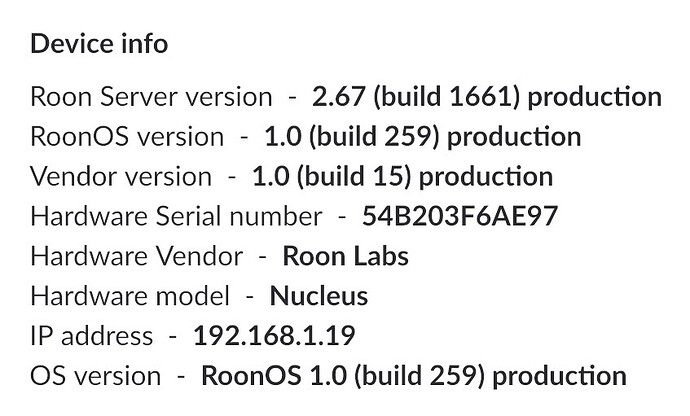Screen dimensions: 690x416
Task: Select the Nucleus model value
Action: click(x=319, y=296)
